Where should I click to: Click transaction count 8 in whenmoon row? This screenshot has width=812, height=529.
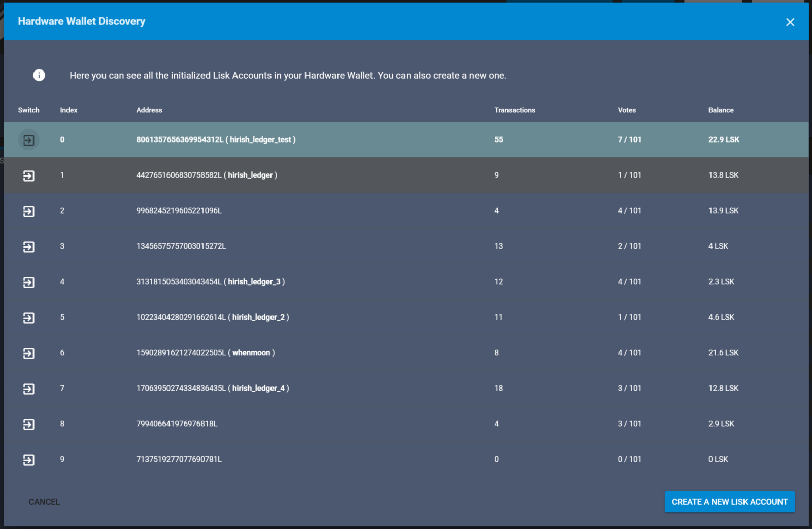(x=497, y=352)
